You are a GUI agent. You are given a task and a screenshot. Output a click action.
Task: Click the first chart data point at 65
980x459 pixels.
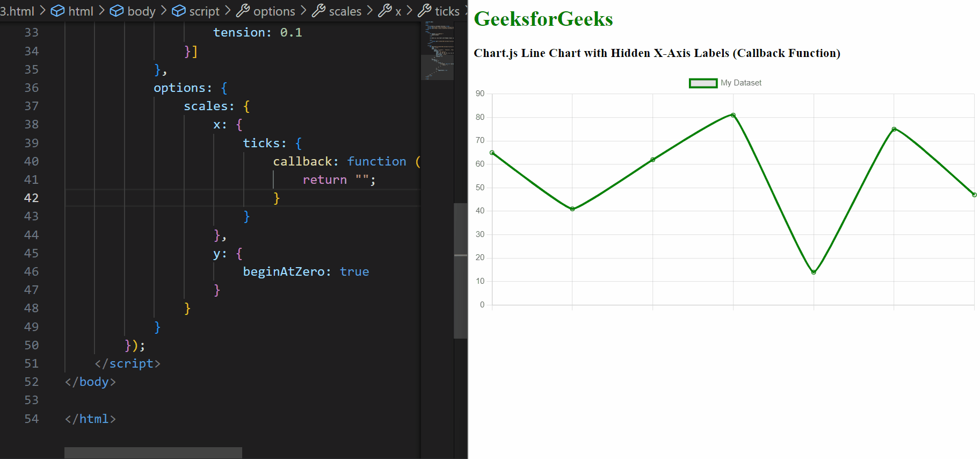492,153
